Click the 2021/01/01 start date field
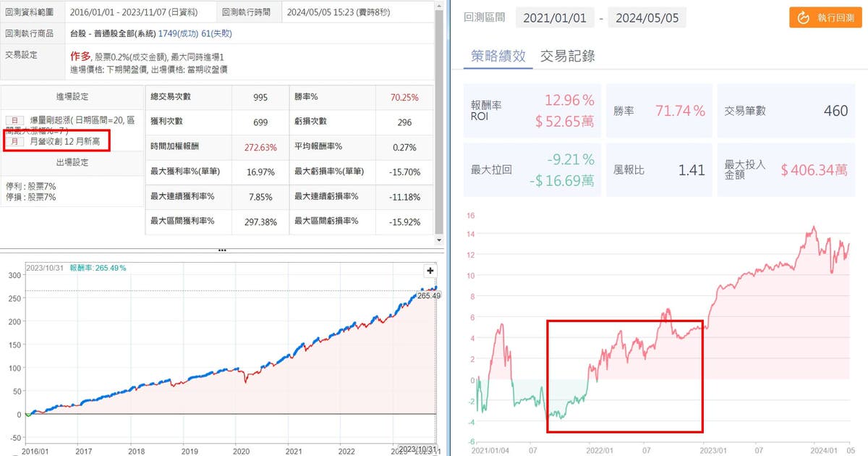The image size is (868, 456). pos(556,18)
